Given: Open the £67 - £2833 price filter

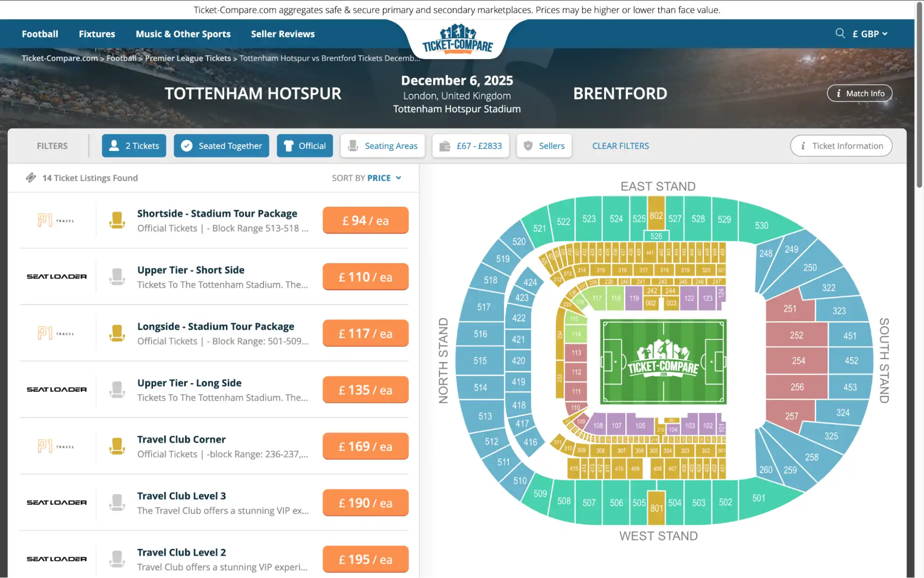Looking at the screenshot, I should (x=471, y=146).
